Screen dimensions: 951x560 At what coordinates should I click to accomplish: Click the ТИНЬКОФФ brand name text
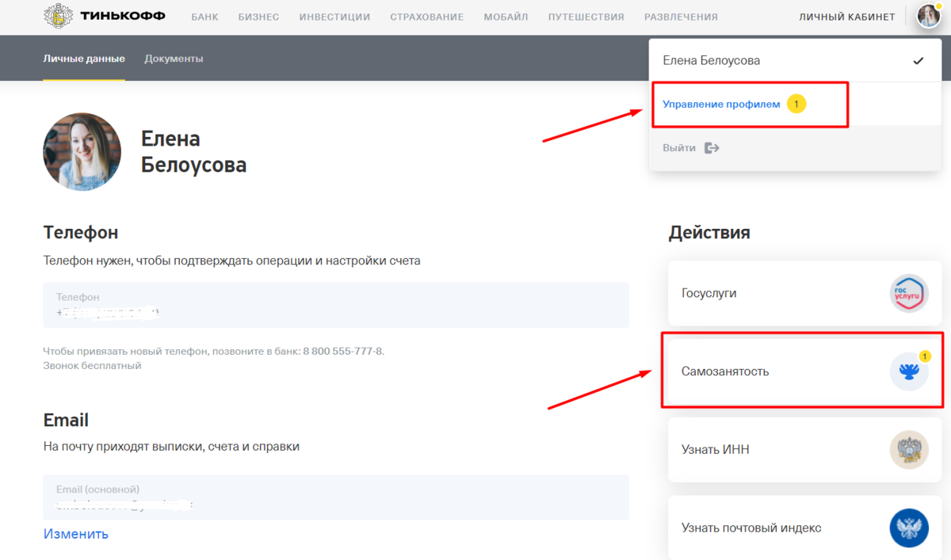(x=123, y=16)
